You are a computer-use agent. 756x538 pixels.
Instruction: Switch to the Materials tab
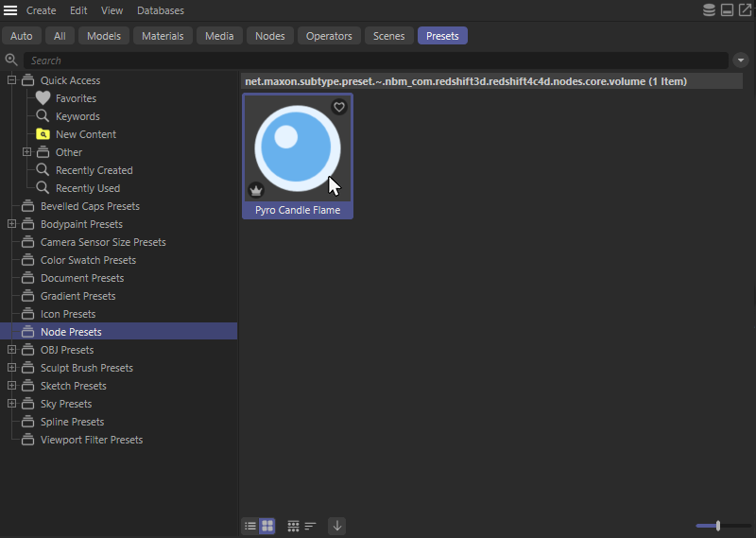click(x=163, y=36)
